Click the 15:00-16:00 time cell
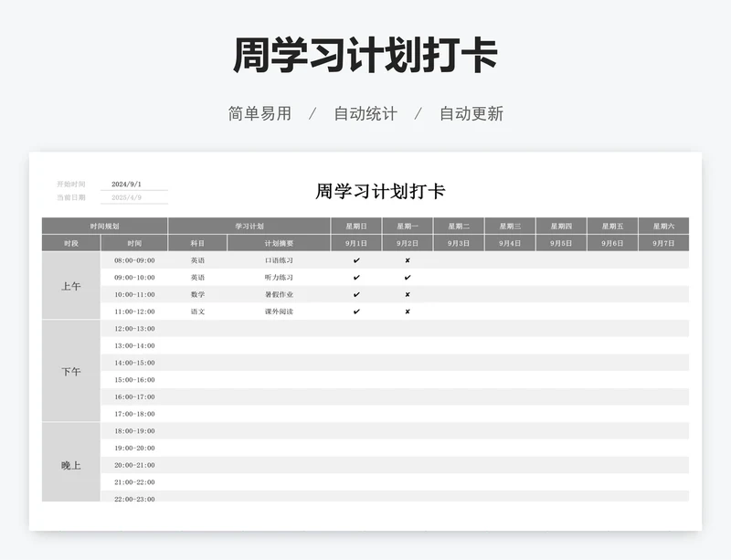The width and height of the screenshot is (731, 560). [x=134, y=379]
